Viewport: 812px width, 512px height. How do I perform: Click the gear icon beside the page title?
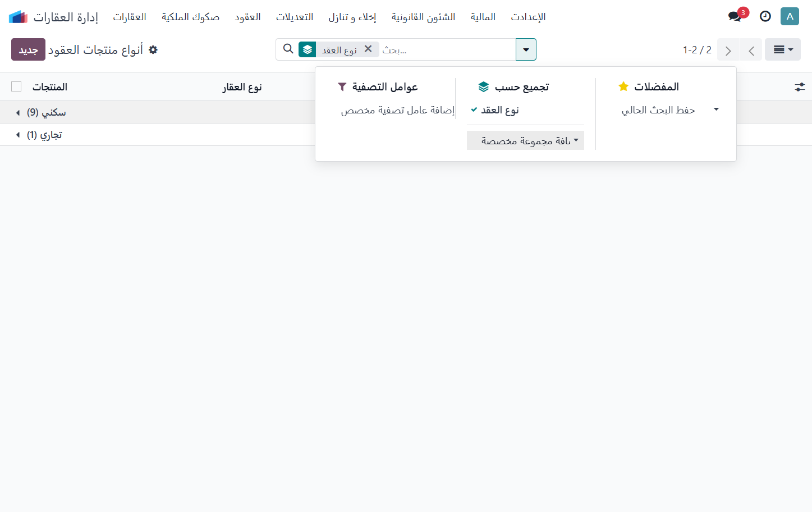click(x=153, y=50)
